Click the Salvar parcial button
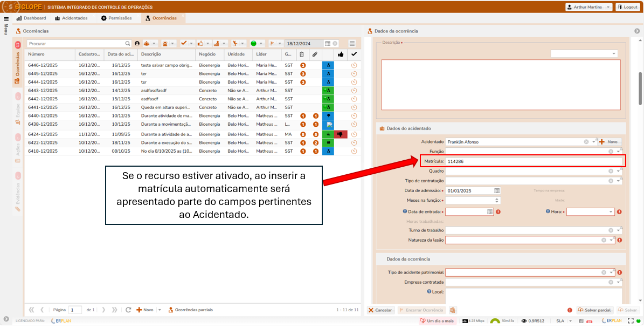644x328 pixels. (594, 310)
